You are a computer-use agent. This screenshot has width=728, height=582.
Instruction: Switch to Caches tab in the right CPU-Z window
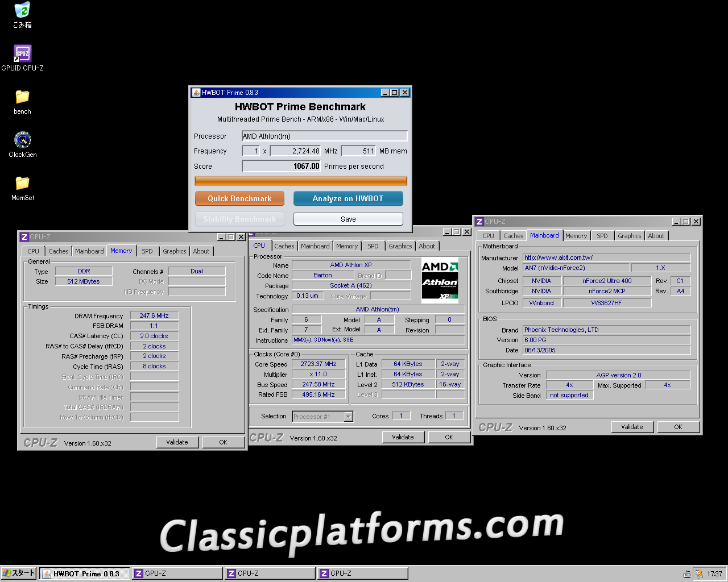tap(514, 236)
